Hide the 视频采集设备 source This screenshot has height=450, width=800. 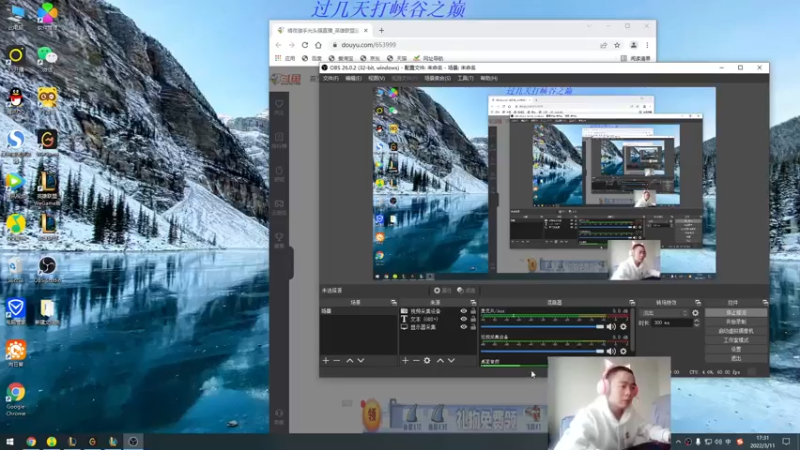click(463, 311)
